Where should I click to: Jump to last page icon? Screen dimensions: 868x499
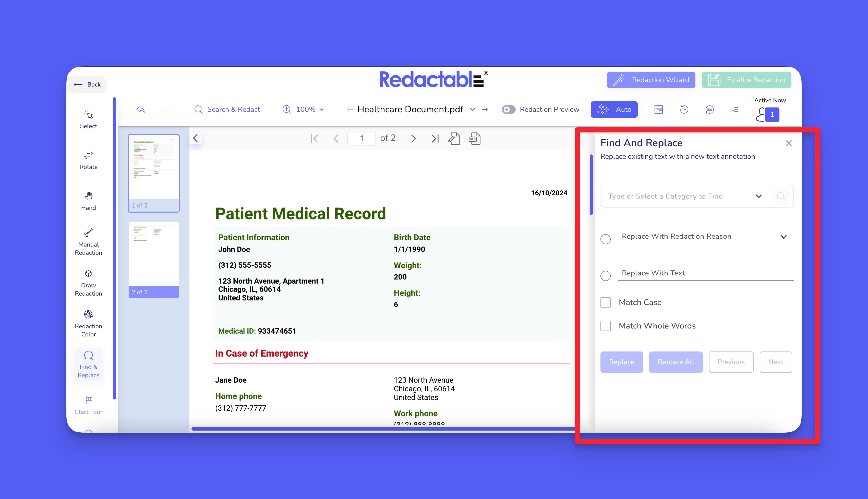click(x=435, y=138)
